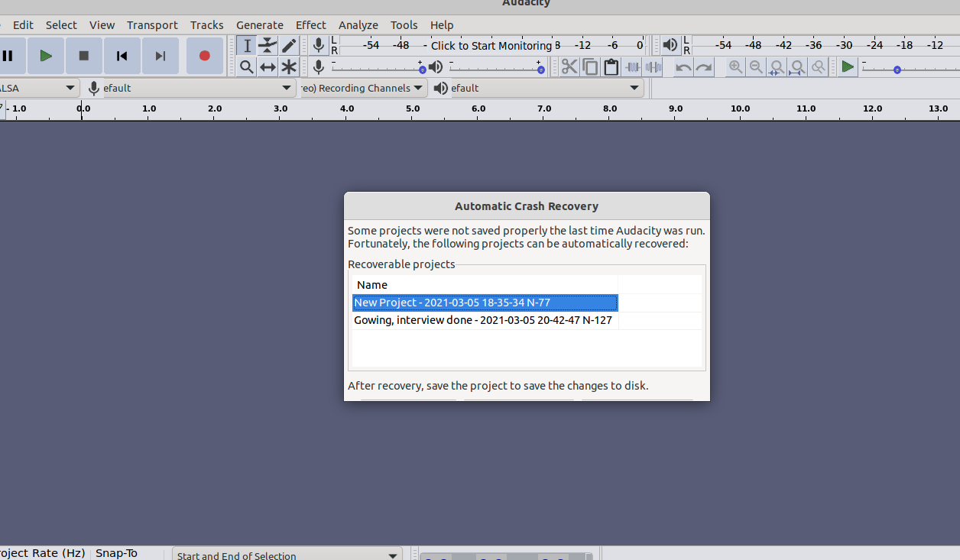Open the Effect menu
Image resolution: width=960 pixels, height=560 pixels.
[311, 25]
